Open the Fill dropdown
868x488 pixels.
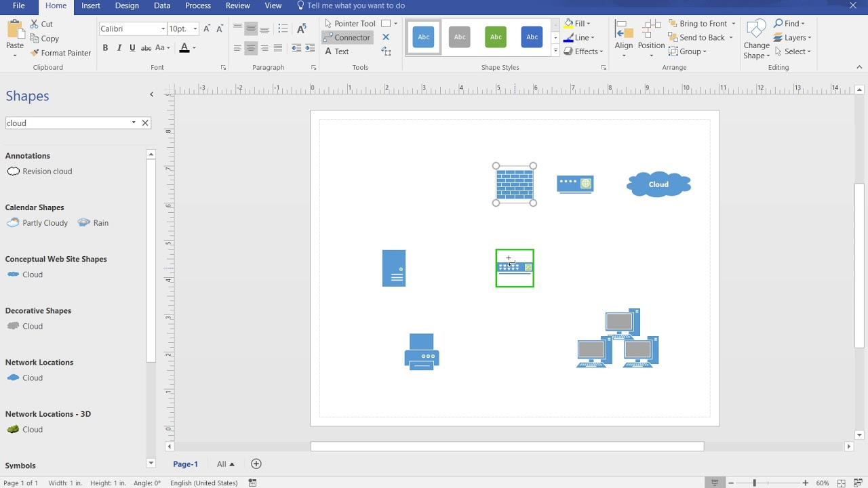(577, 23)
